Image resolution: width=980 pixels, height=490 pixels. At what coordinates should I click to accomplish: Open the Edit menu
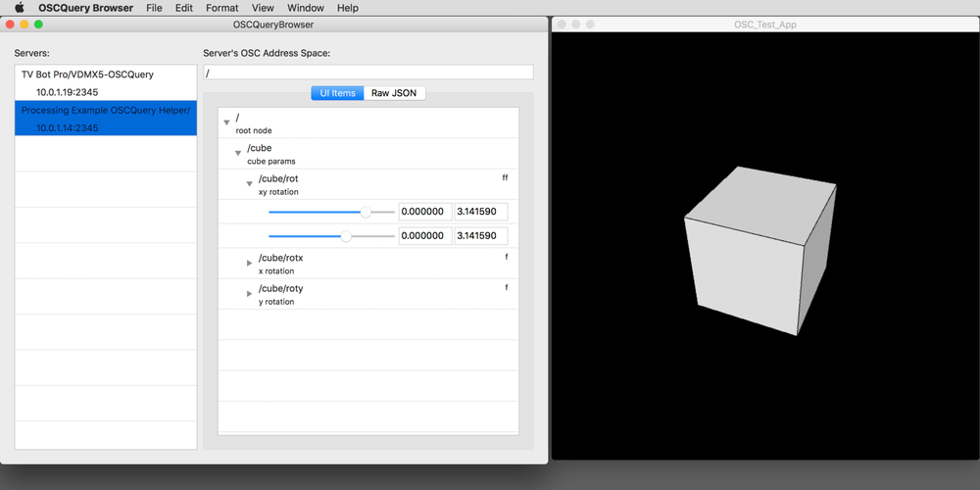click(x=184, y=8)
